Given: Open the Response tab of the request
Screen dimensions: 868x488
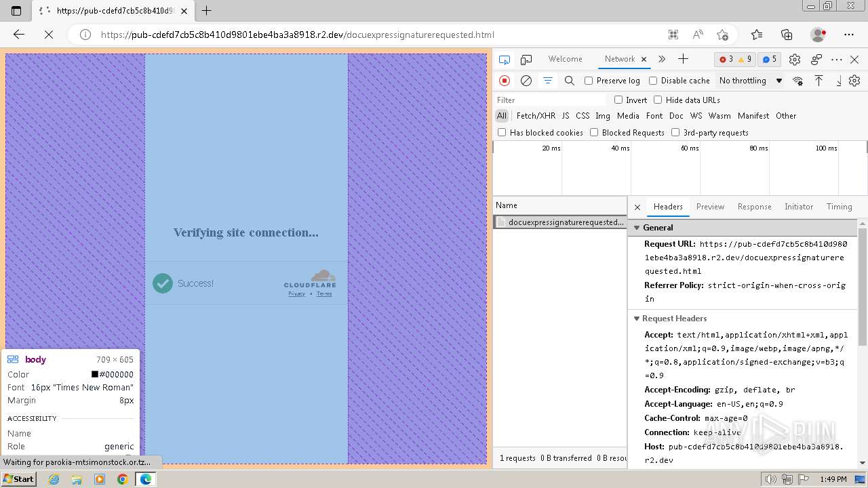Looking at the screenshot, I should [754, 207].
